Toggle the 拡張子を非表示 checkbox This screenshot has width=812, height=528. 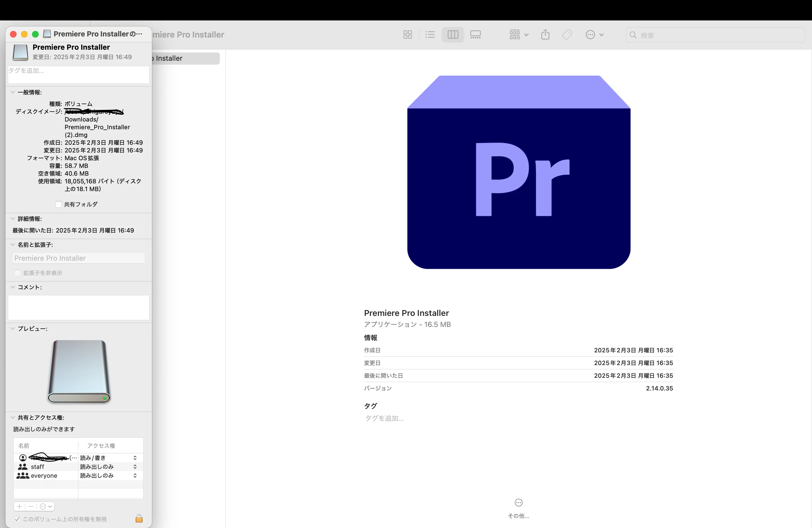[18, 273]
